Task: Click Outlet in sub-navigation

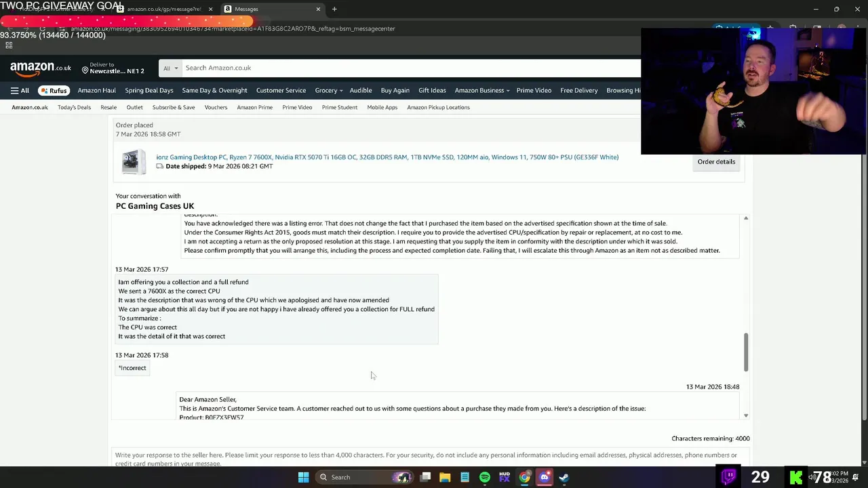Action: pyautogui.click(x=134, y=107)
